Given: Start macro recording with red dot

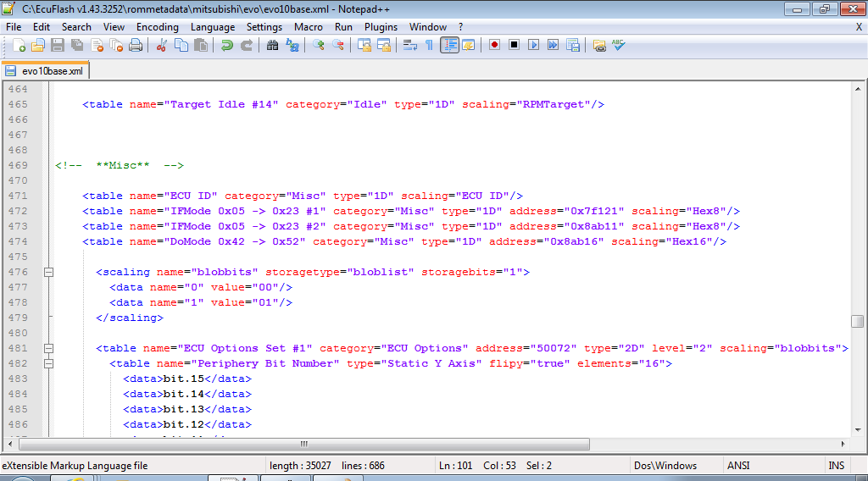Looking at the screenshot, I should [x=494, y=45].
